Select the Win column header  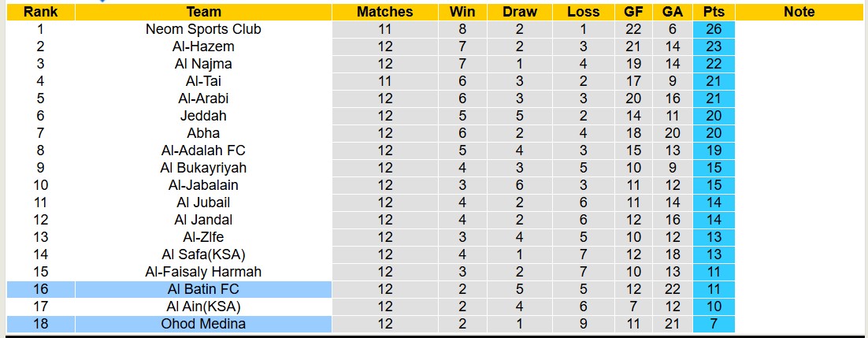pyautogui.click(x=462, y=12)
